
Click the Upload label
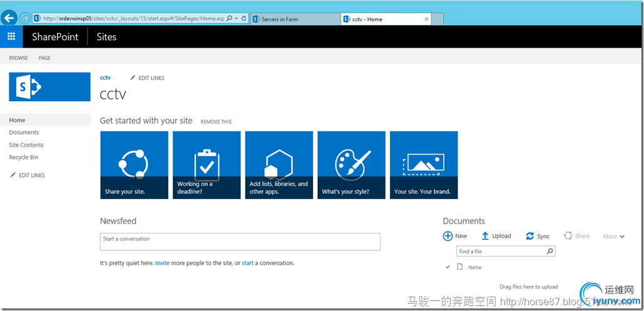(501, 236)
